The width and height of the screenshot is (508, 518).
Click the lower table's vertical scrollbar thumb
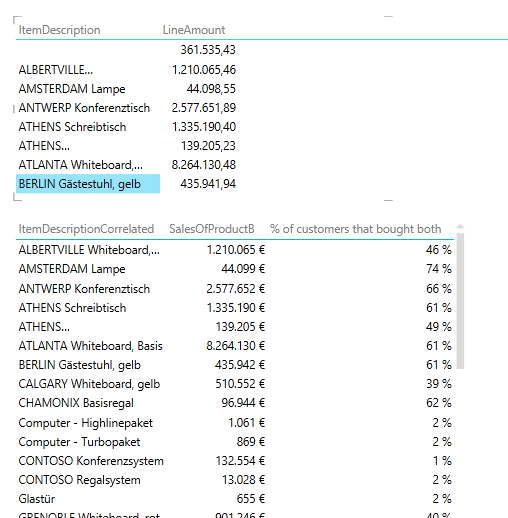[x=460, y=301]
